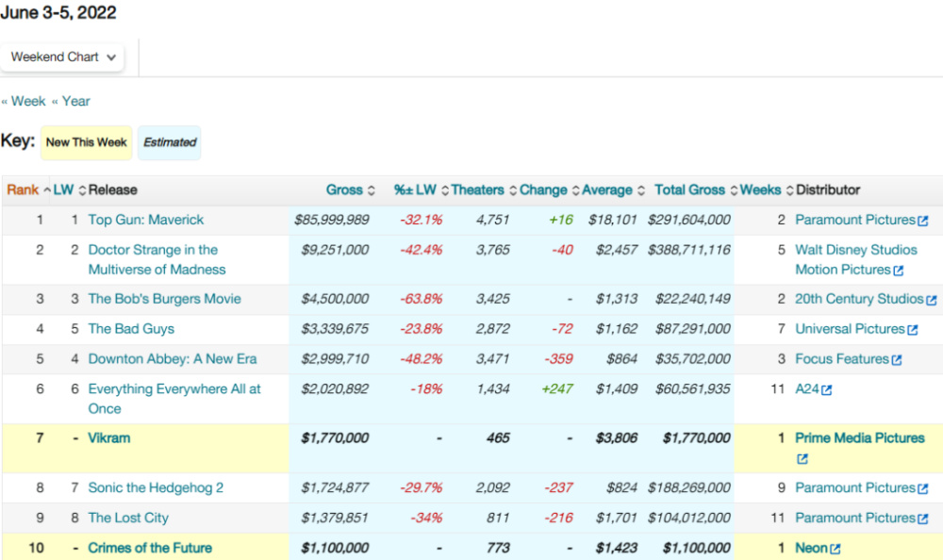
Task: Click external link icon beside Universal Pictures
Action: point(913,330)
